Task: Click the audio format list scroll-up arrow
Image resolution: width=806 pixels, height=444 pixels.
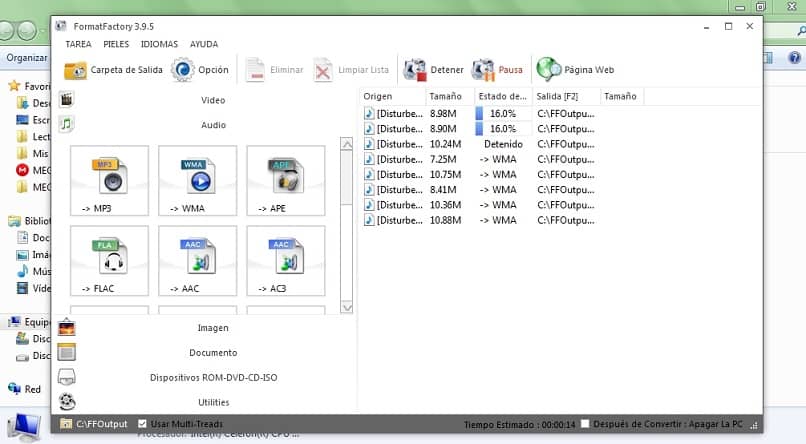Action: point(347,144)
